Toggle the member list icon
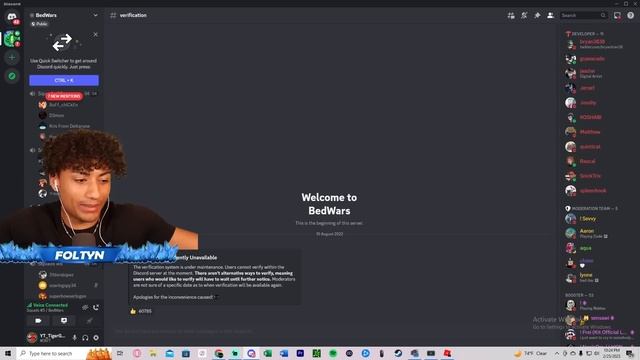Image resolution: width=640 pixels, height=360 pixels. (x=550, y=16)
